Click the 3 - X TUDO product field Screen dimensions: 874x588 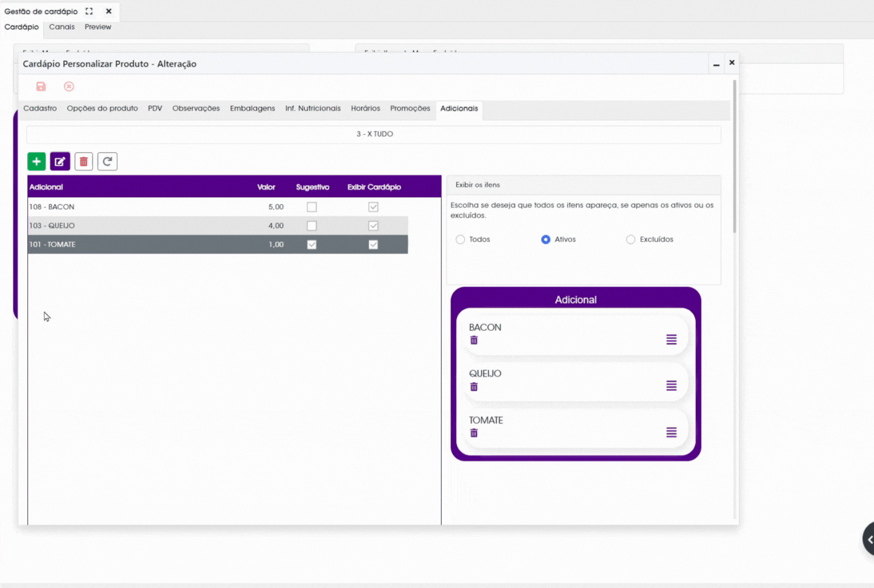374,134
